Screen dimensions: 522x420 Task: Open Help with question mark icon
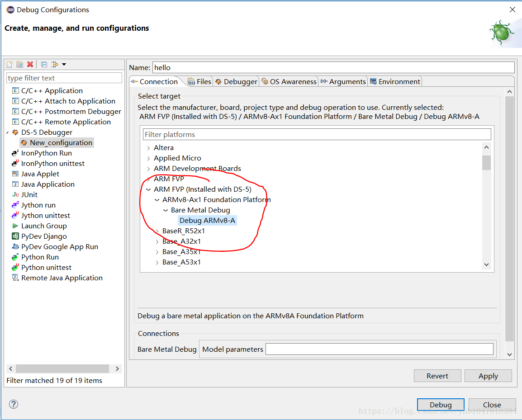[14, 404]
